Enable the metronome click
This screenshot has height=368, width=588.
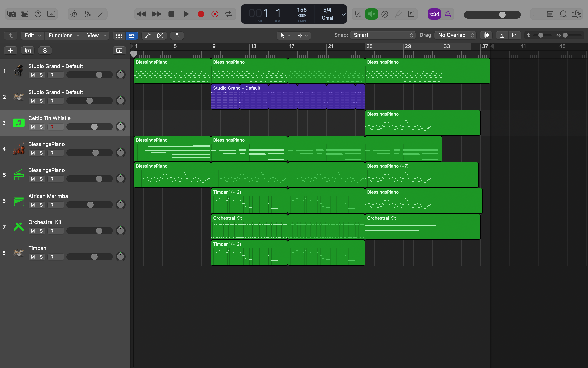[448, 14]
